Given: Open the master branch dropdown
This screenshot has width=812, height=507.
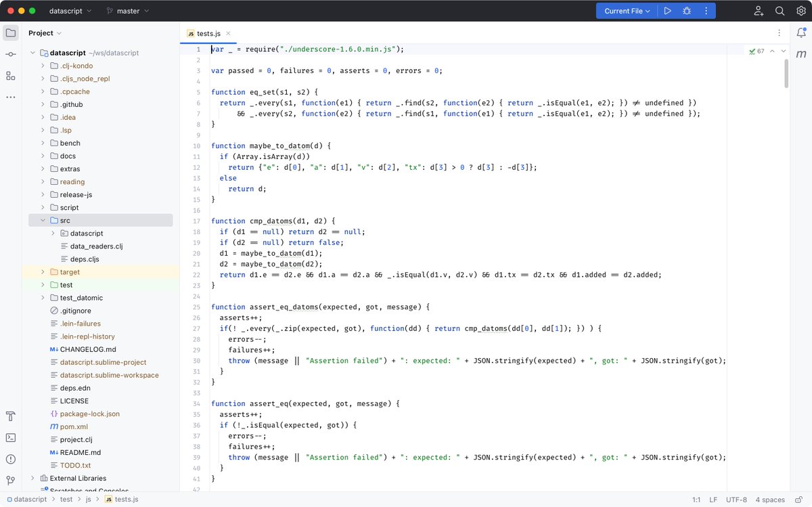Looking at the screenshot, I should tap(128, 11).
